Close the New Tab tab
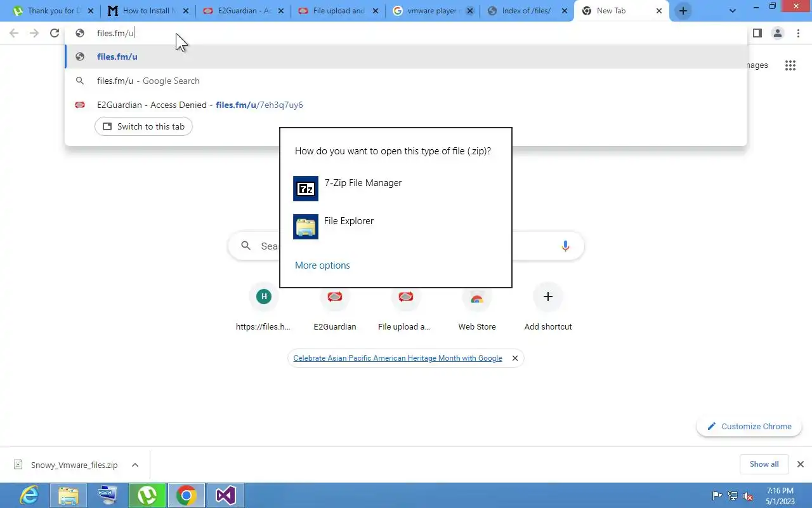 (x=658, y=11)
